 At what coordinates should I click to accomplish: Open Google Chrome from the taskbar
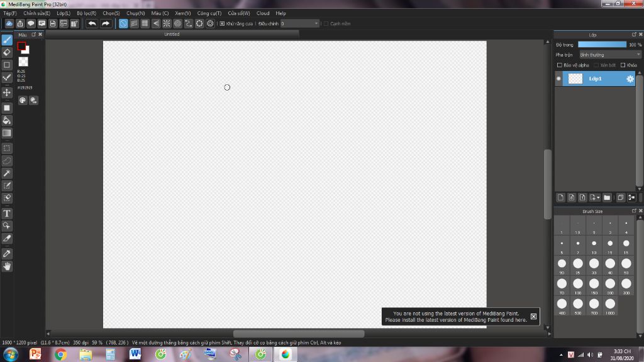(60, 354)
